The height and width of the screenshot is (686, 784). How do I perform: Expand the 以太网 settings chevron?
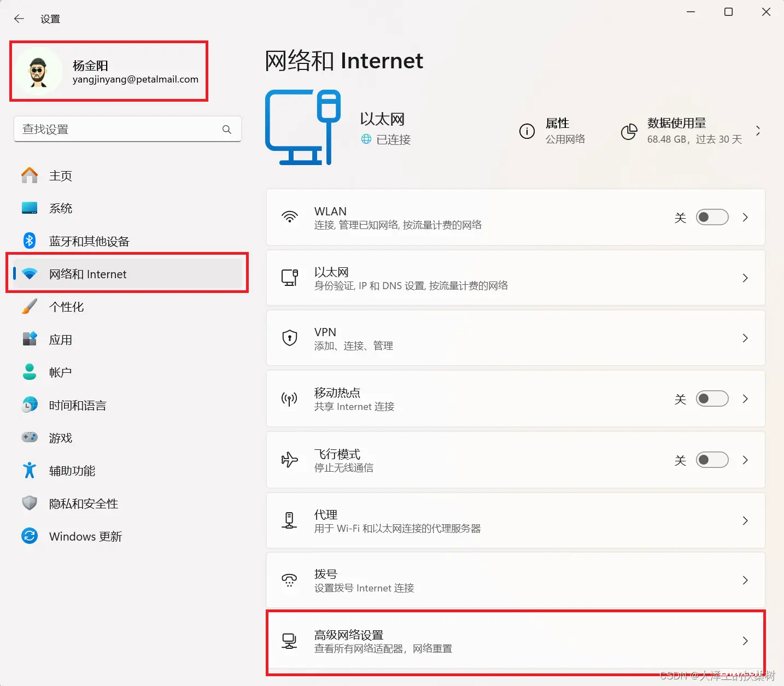click(x=745, y=278)
